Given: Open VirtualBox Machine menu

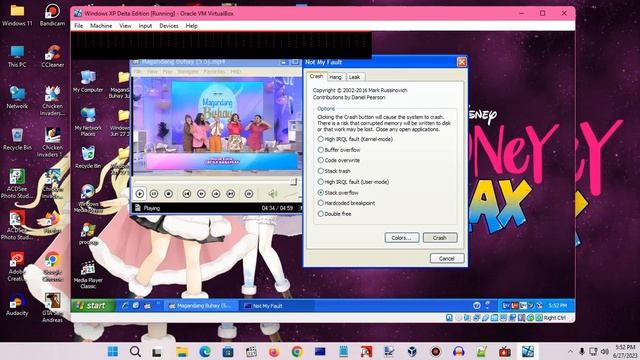Looking at the screenshot, I should tap(101, 26).
